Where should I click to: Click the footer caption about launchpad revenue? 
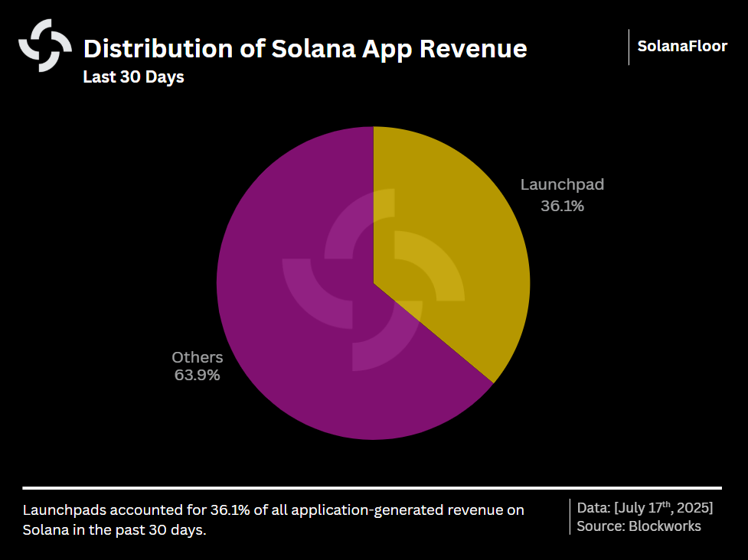[x=274, y=519]
